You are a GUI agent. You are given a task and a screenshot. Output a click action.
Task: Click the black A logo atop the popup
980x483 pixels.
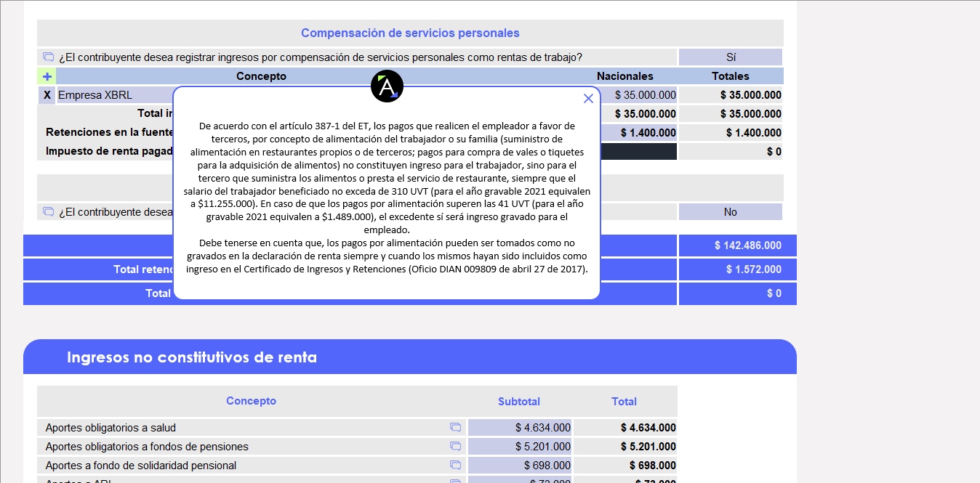point(387,86)
